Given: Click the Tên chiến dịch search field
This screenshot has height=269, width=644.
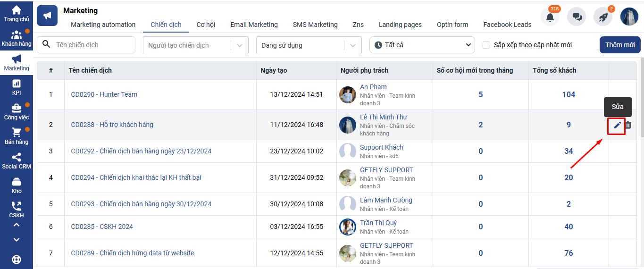Looking at the screenshot, I should pos(93,45).
